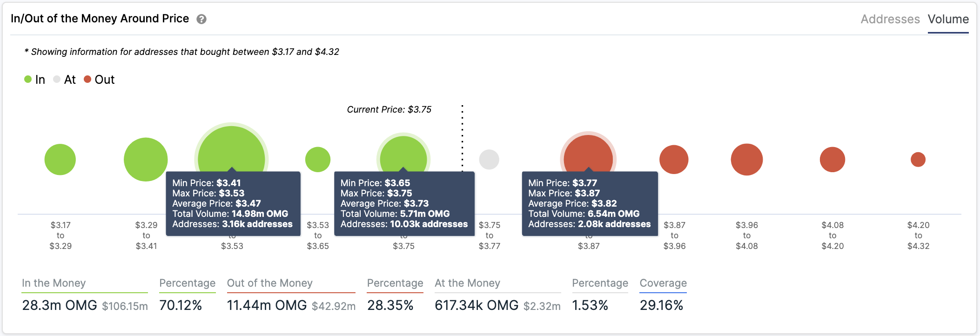Click the $3.17 to $3.29 green bubble
The height and width of the screenshot is (336, 980).
60,160
